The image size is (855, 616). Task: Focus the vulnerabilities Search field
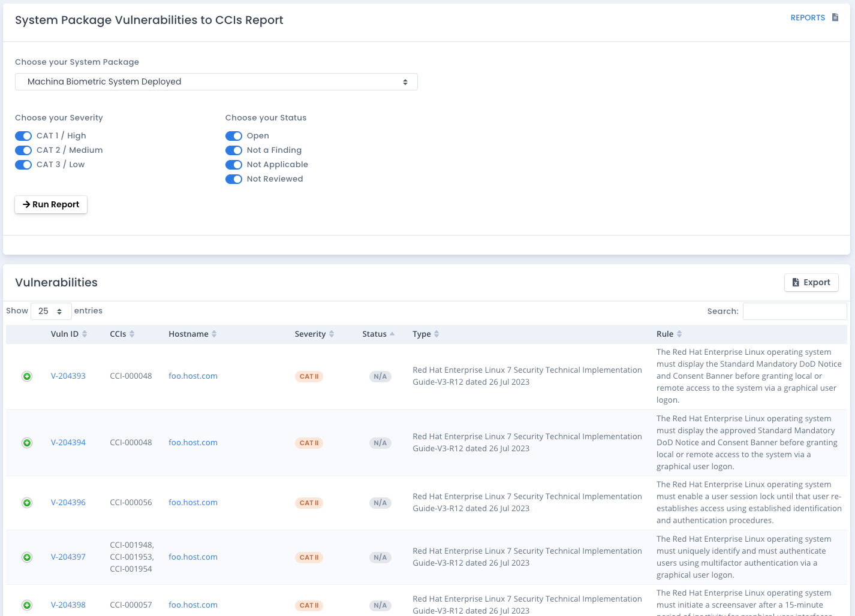(794, 311)
